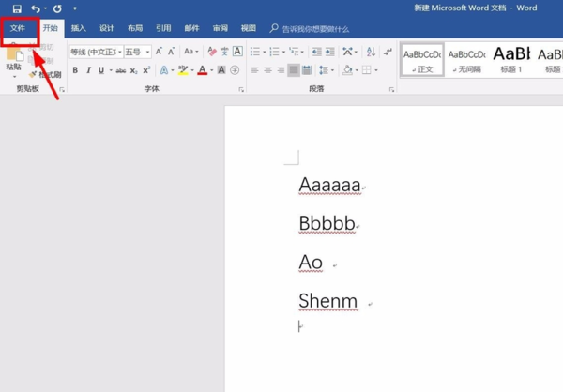Switch to the 插入 (Insert) tab
The width and height of the screenshot is (563, 392).
[78, 28]
